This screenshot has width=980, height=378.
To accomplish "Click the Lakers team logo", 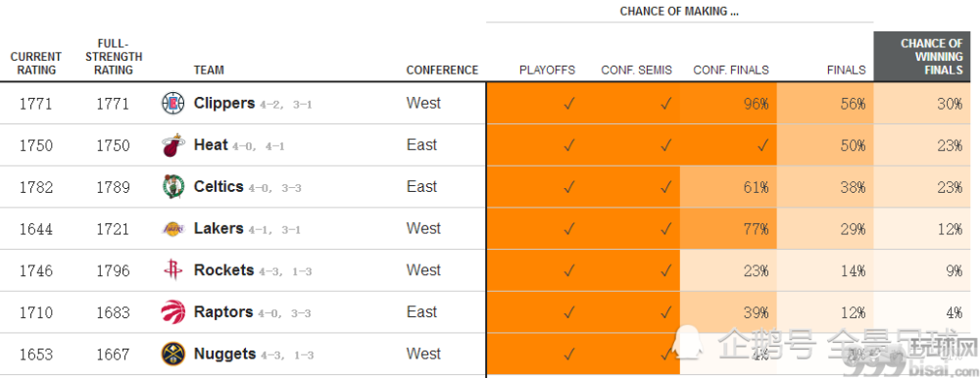I will (x=173, y=229).
